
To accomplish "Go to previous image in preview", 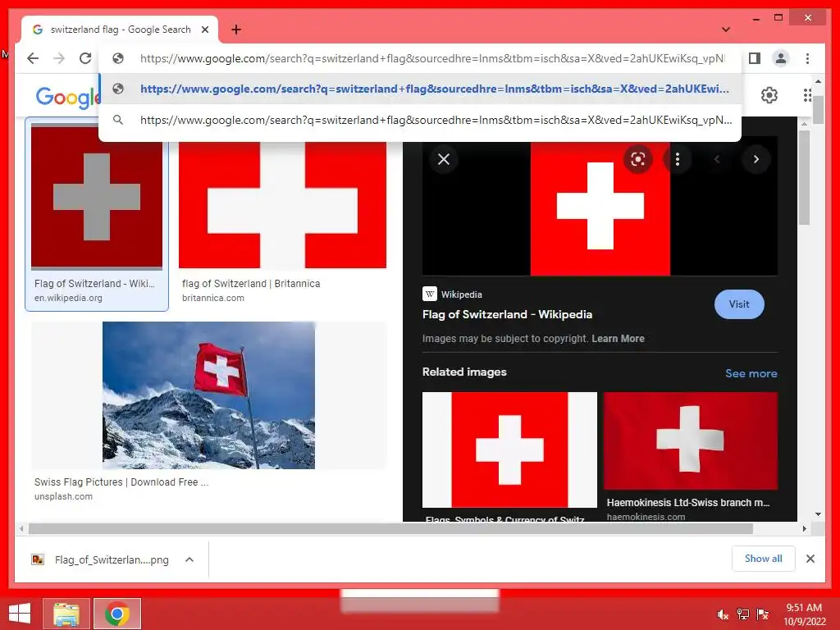I will [717, 159].
